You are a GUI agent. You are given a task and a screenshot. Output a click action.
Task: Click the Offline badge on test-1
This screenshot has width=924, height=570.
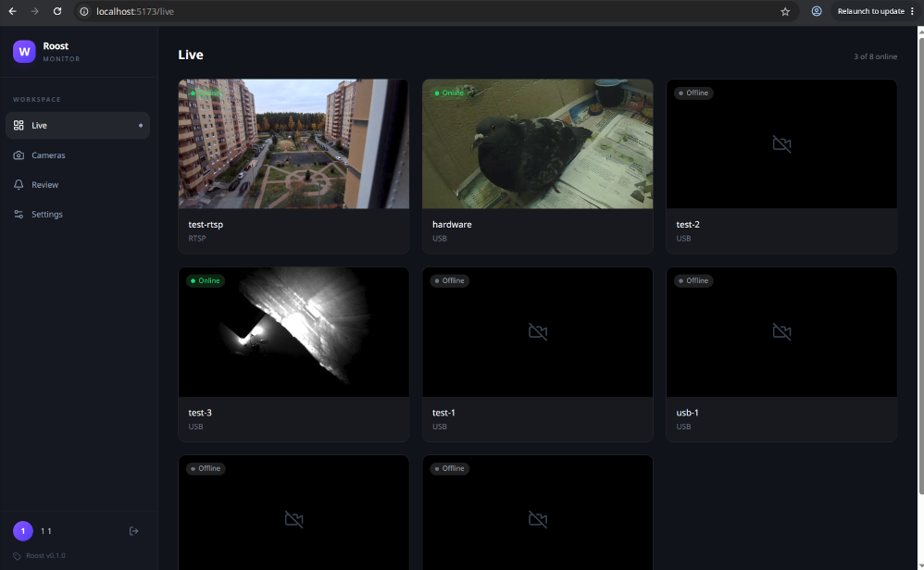tap(450, 281)
